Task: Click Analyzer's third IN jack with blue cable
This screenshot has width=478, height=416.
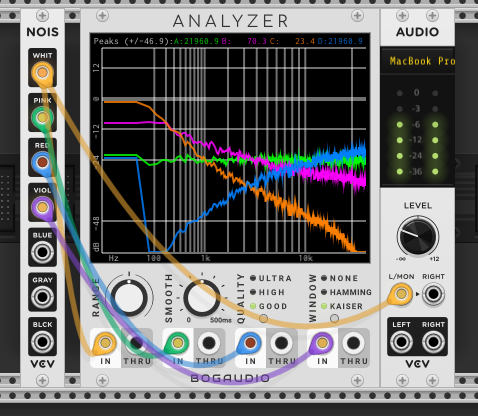Action: click(250, 343)
